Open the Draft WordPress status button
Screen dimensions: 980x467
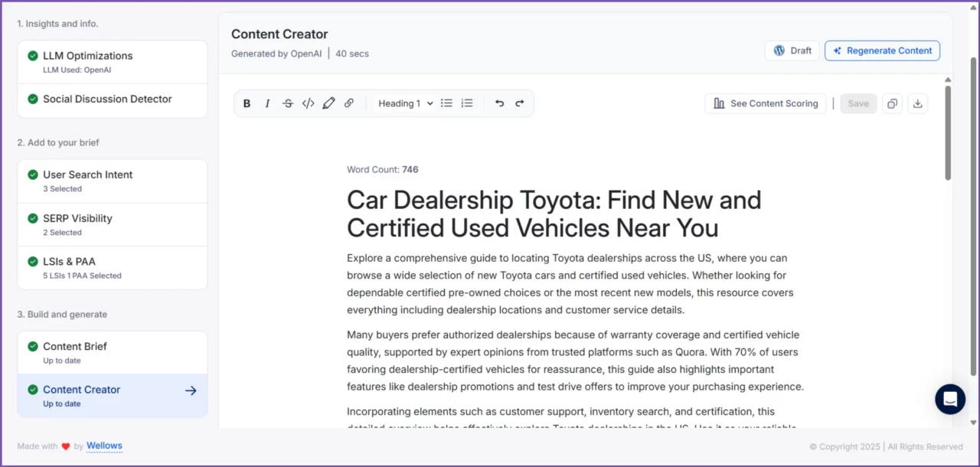792,51
